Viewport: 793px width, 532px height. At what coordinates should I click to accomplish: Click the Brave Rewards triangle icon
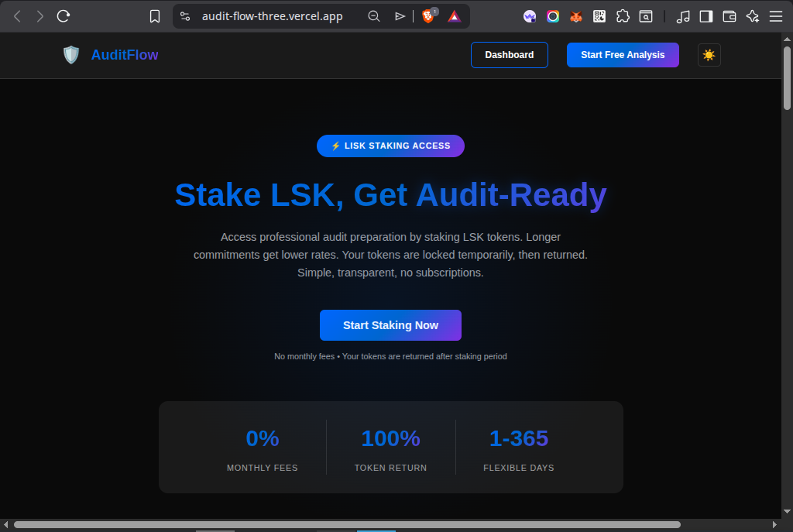click(x=455, y=16)
